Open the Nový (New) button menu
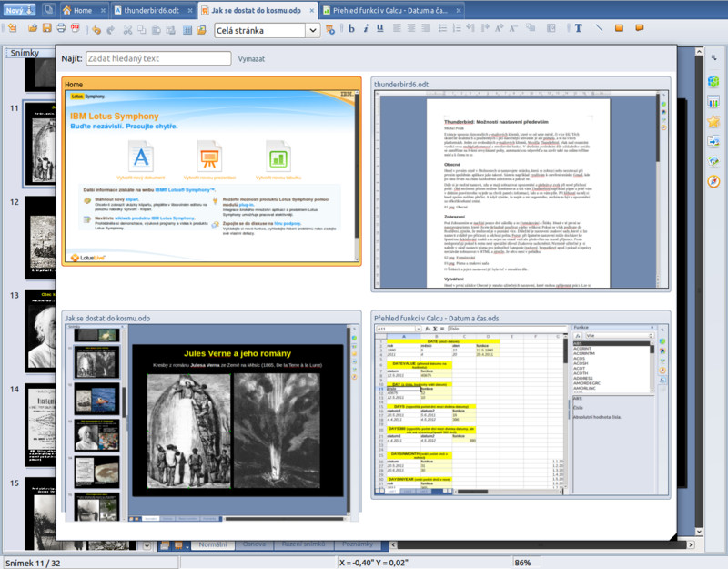The width and height of the screenshot is (728, 569). (x=19, y=10)
